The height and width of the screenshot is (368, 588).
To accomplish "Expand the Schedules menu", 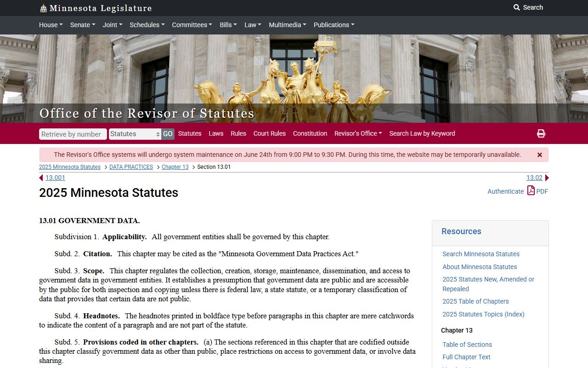I will coord(147,25).
